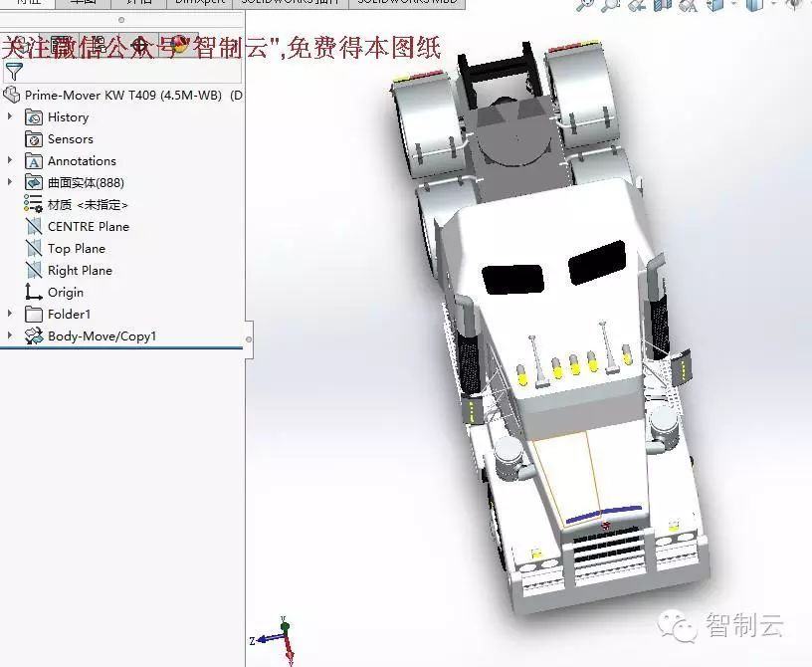Select the Origin icon in feature tree
Viewport: 812px width, 667px height.
click(x=33, y=293)
